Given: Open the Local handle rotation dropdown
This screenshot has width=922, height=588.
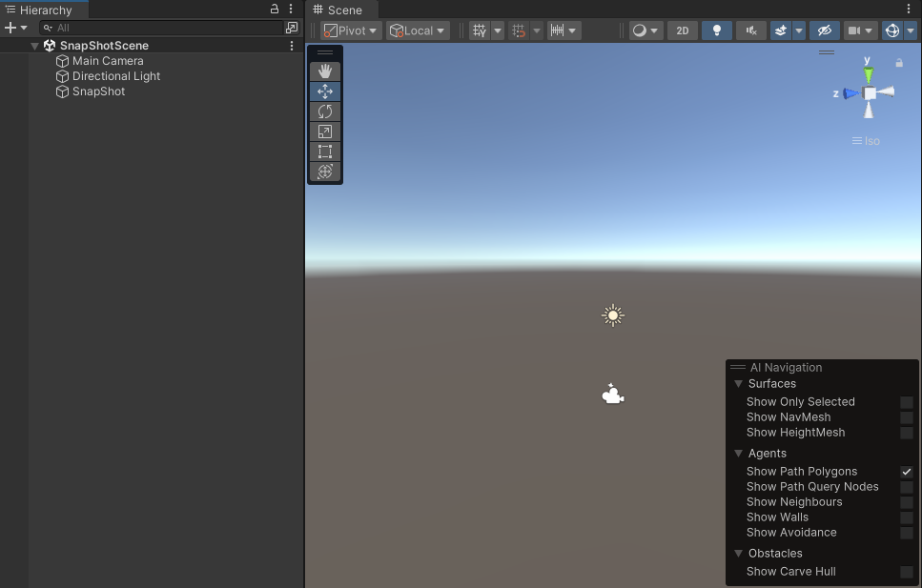Looking at the screenshot, I should pyautogui.click(x=418, y=30).
